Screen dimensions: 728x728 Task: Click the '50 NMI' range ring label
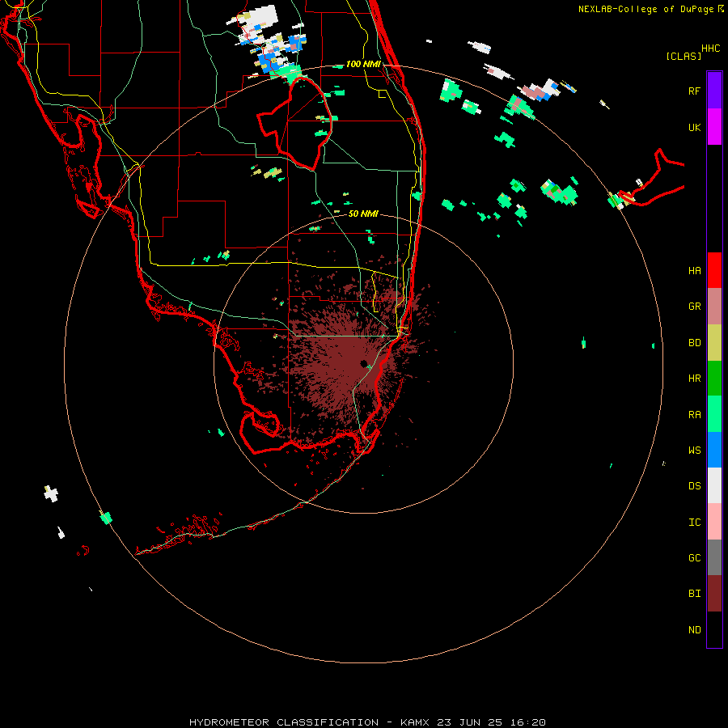[x=363, y=214]
